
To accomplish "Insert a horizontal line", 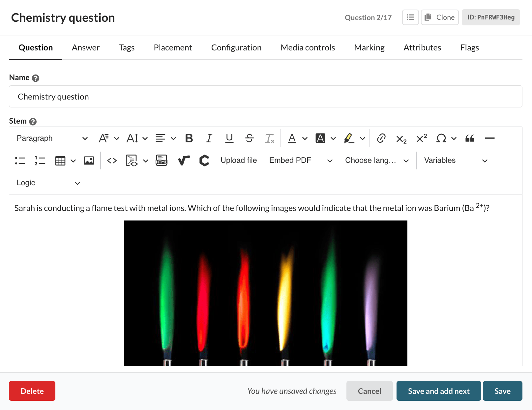I will tap(490, 138).
